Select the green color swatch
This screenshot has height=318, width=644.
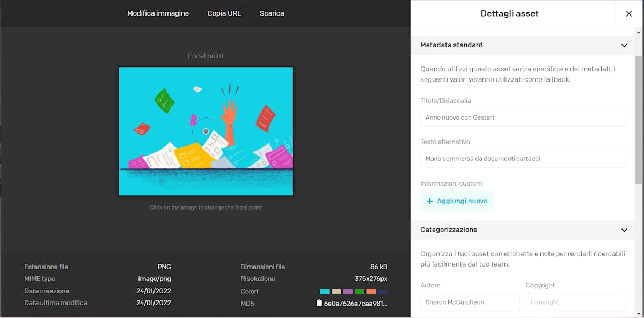[x=360, y=292]
